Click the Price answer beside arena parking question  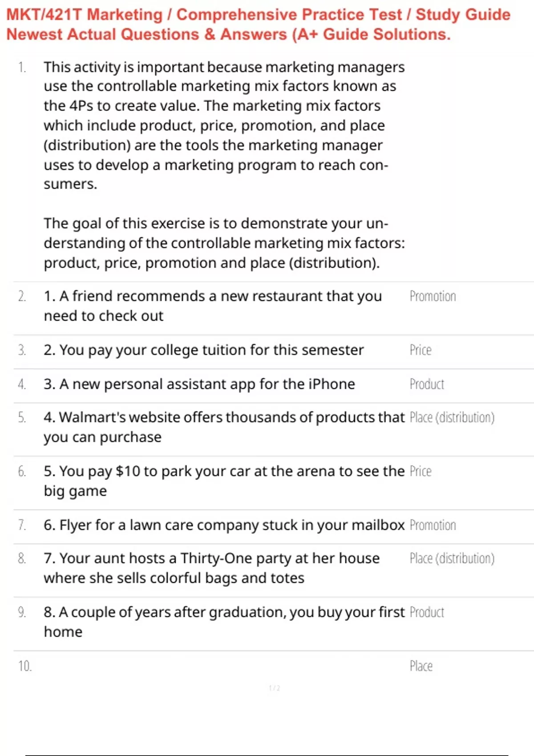tap(421, 471)
